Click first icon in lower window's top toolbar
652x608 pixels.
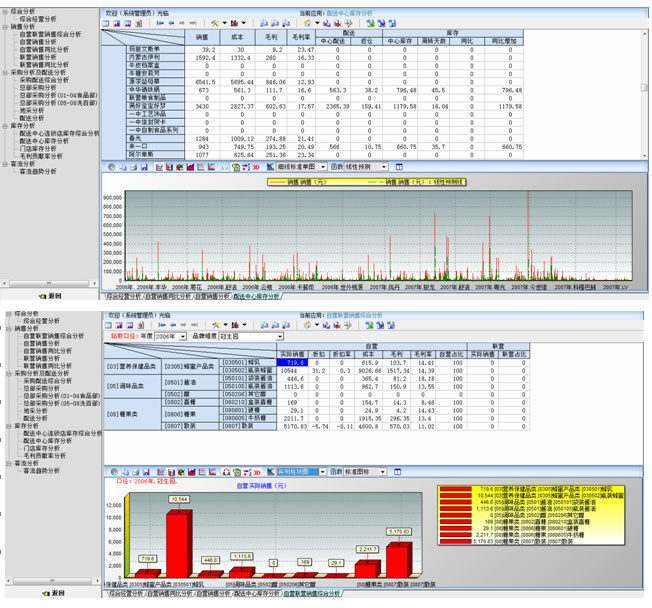[x=110, y=325]
